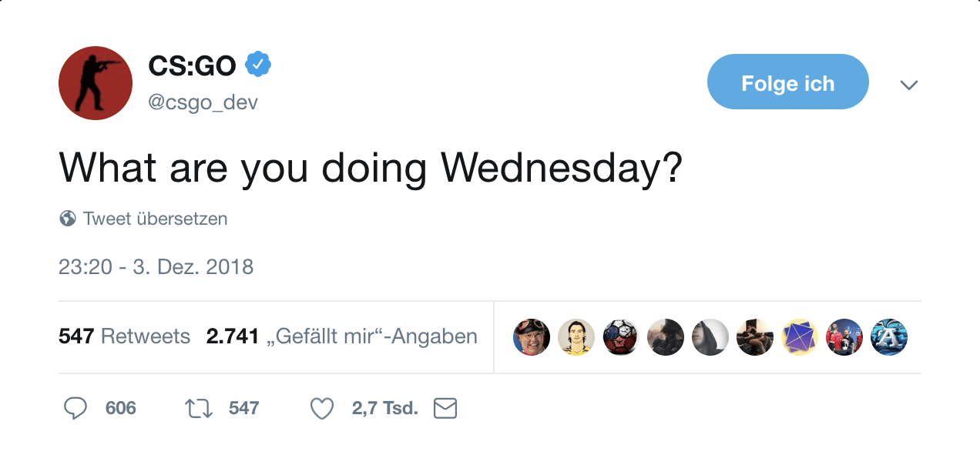Open the liker avatar with goggles hat
This screenshot has height=465, width=980.
pos(532,337)
